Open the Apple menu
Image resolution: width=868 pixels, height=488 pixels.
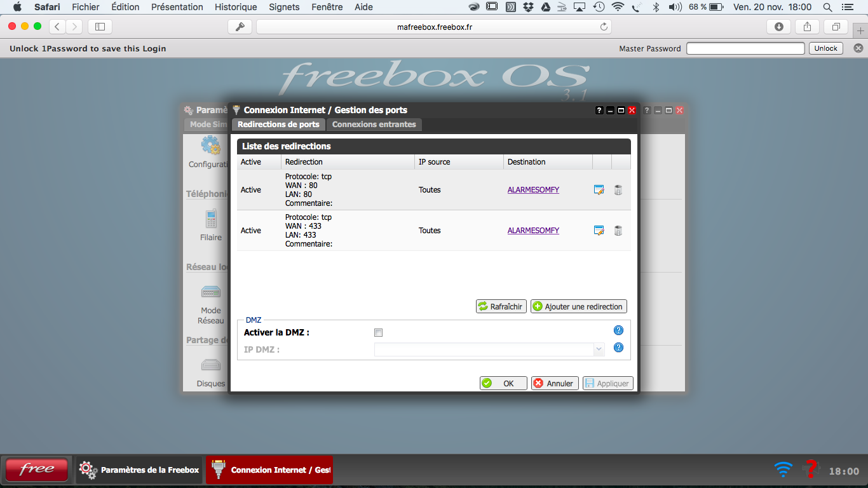point(17,7)
